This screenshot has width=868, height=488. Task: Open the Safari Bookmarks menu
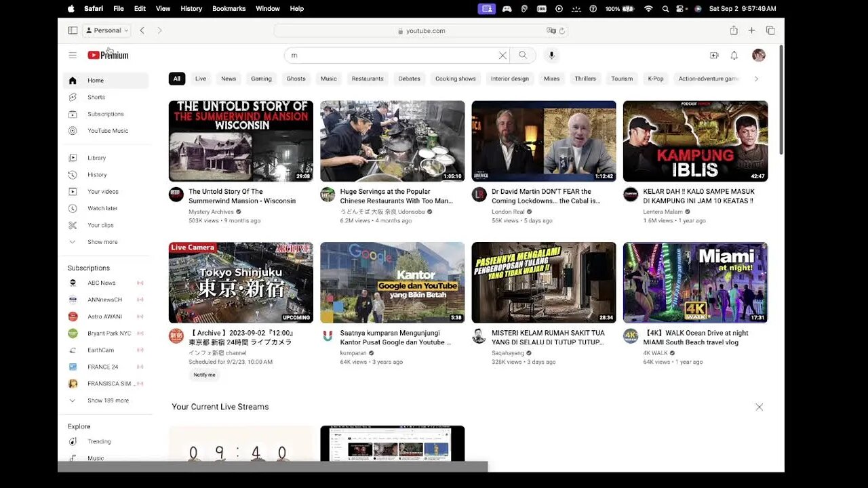pyautogui.click(x=229, y=9)
